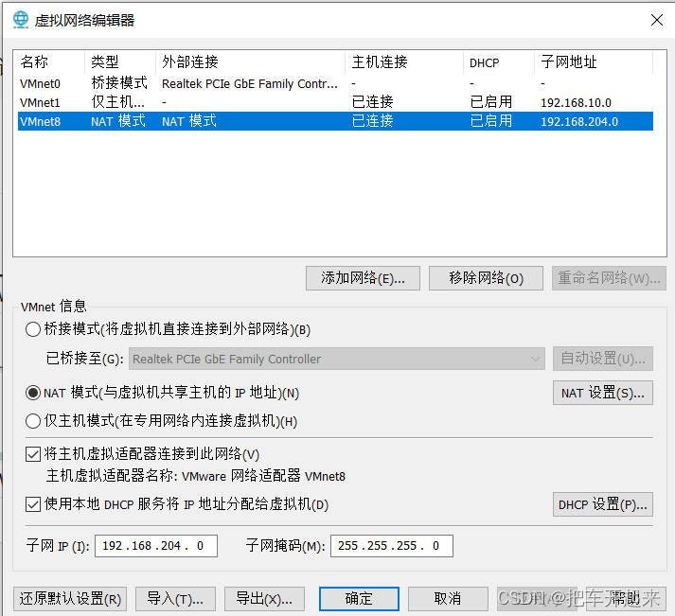
Task: Click the 自动设置(U)... button
Action: [603, 359]
